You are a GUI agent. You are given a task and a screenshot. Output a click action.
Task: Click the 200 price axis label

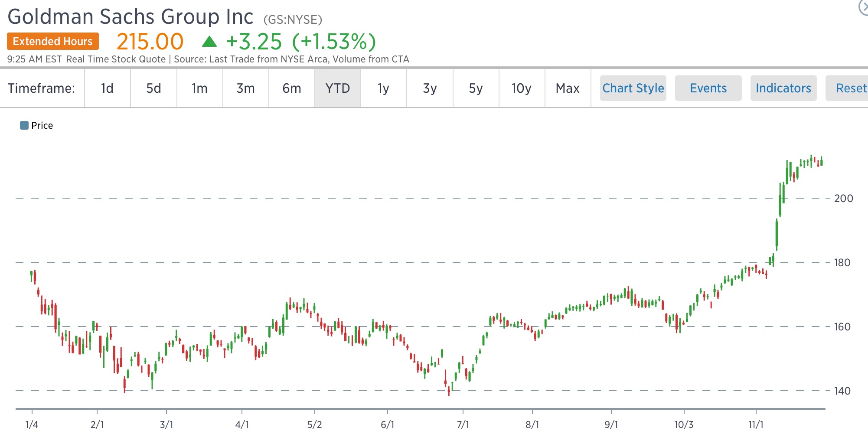pyautogui.click(x=843, y=199)
